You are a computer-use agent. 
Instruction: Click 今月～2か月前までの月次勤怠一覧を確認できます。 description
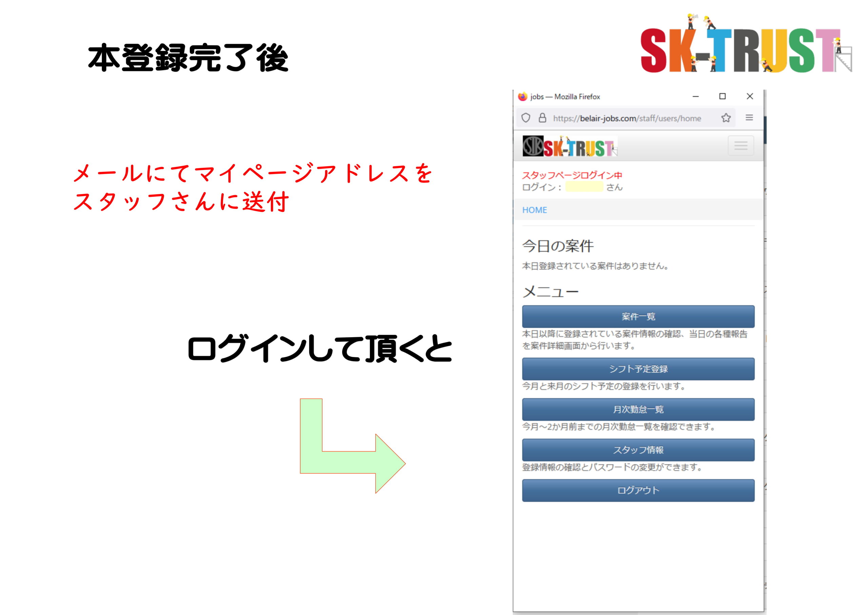pyautogui.click(x=619, y=427)
